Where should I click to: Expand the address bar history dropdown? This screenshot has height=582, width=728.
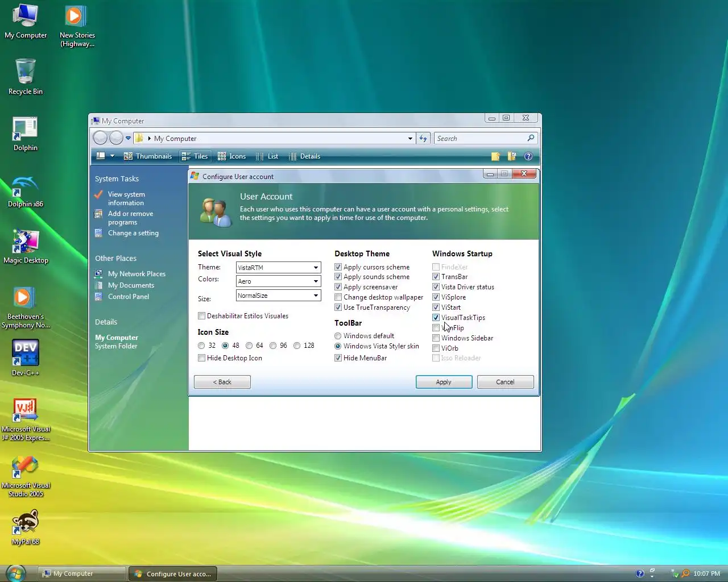coord(410,138)
